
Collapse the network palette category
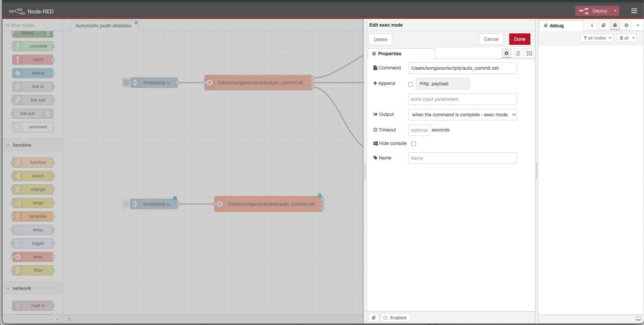[x=32, y=288]
